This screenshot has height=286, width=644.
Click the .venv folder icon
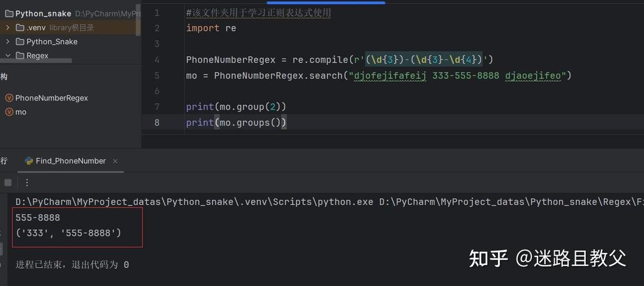click(19, 28)
